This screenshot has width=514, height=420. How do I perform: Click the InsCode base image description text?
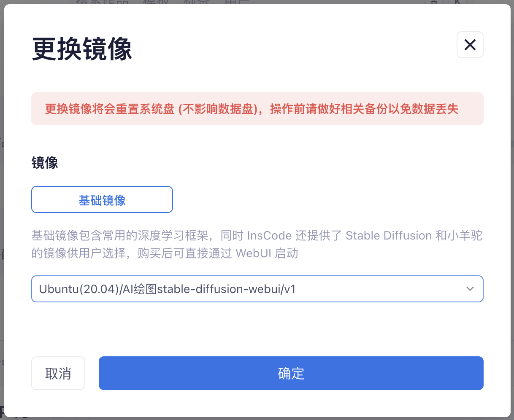[x=257, y=244]
